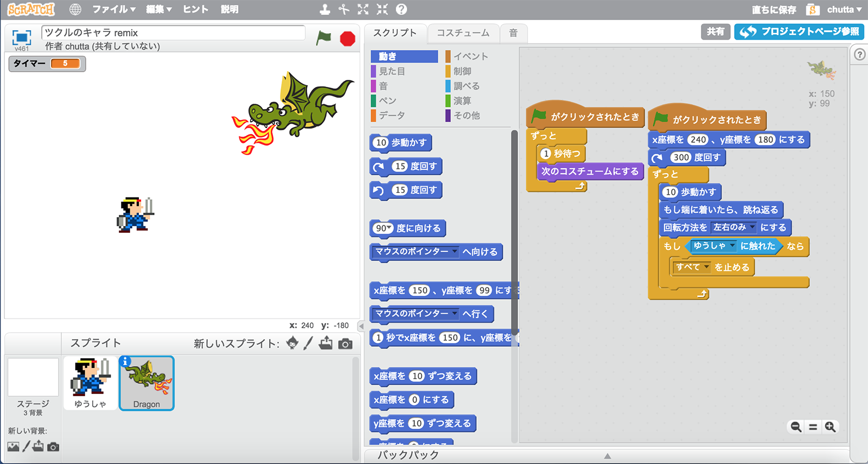Open マウスのポインター へ向ける dropdown
Screen dimensions: 868x464
click(454, 251)
